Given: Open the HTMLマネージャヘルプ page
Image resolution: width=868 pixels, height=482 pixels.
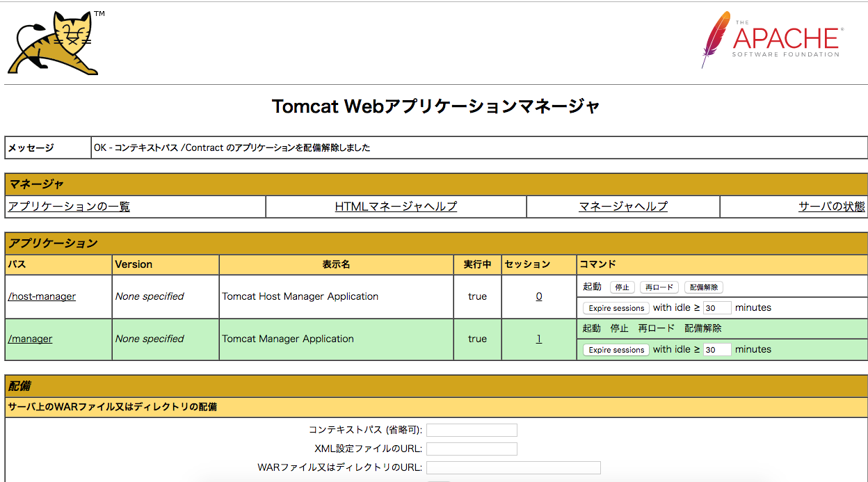Looking at the screenshot, I should point(395,206).
